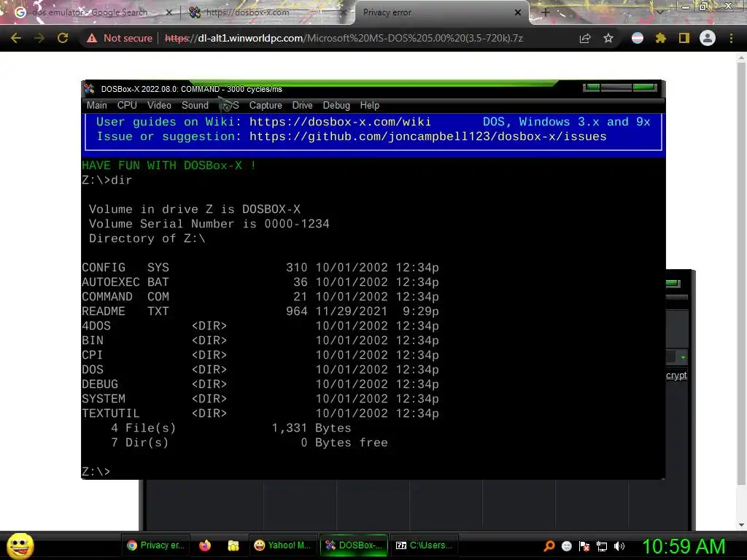Click the COMMAND COM row
The width and height of the screenshot is (747, 560).
pos(260,297)
